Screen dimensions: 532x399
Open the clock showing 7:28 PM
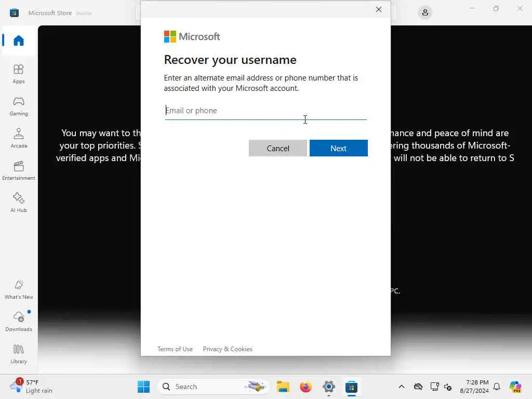point(474,387)
